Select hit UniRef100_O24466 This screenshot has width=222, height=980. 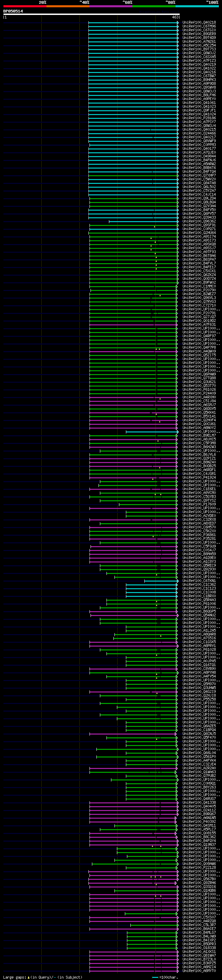pos(199,133)
